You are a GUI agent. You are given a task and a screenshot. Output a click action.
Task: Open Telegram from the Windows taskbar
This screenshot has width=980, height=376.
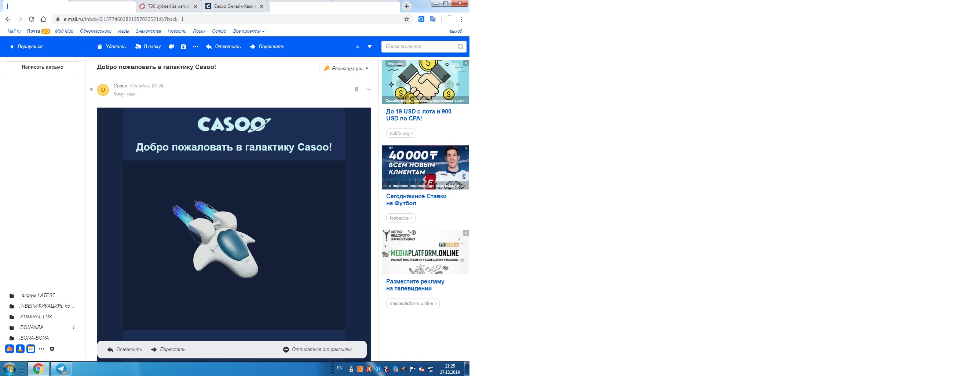pos(61,369)
